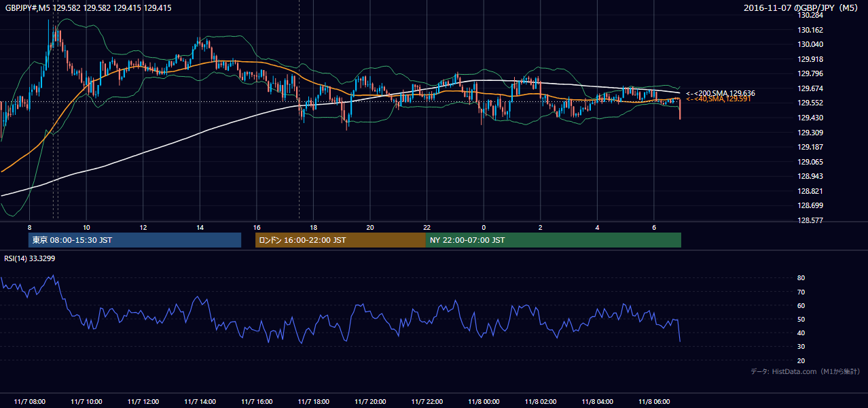Click price axis value 128.821

coord(810,191)
